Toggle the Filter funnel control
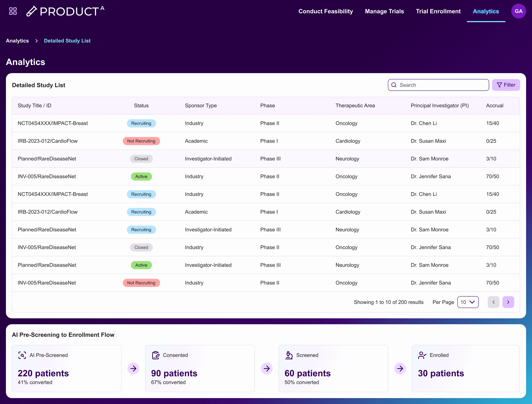This screenshot has width=532, height=404. pos(506,85)
